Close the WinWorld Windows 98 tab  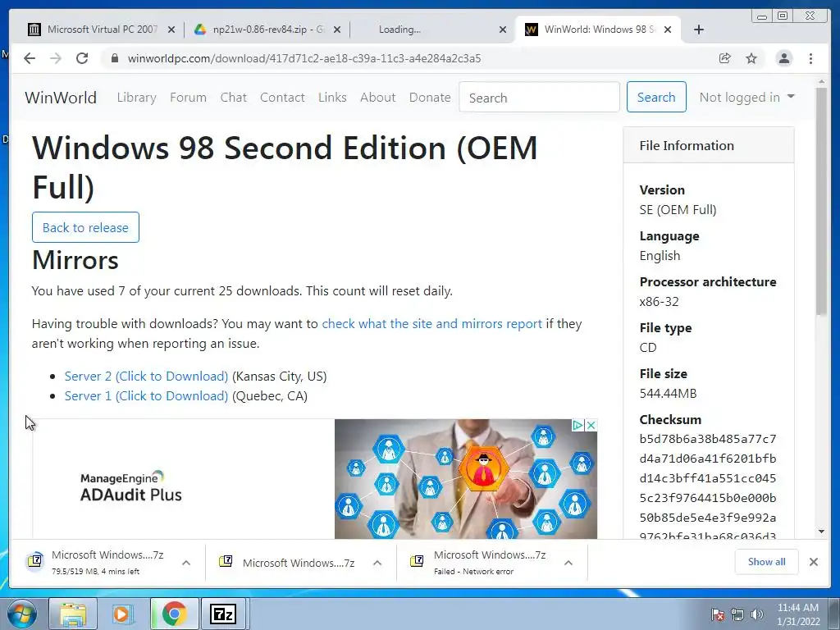[668, 30]
